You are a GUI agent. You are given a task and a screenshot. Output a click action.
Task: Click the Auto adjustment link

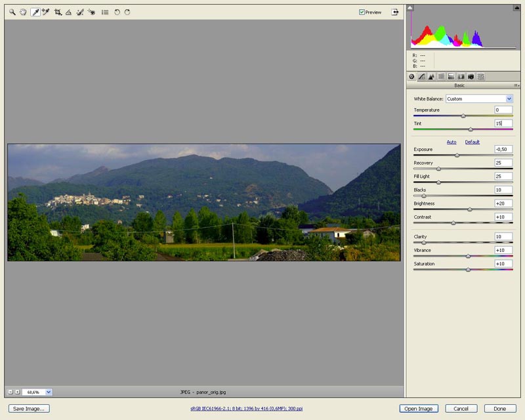(x=451, y=140)
